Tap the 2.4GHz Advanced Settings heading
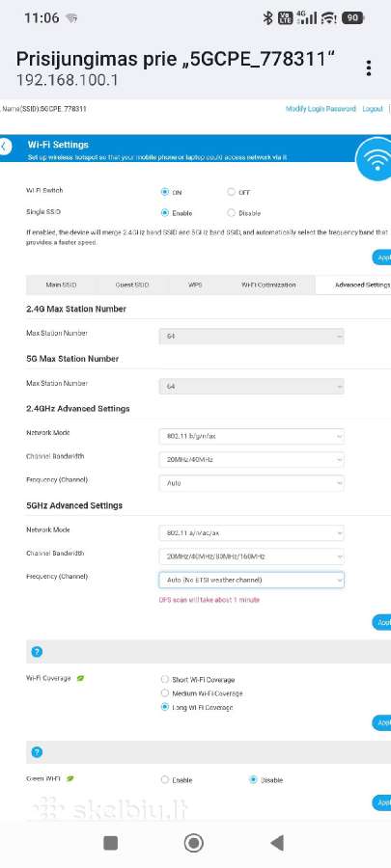Viewport: 391px width, 868px height. (x=78, y=409)
